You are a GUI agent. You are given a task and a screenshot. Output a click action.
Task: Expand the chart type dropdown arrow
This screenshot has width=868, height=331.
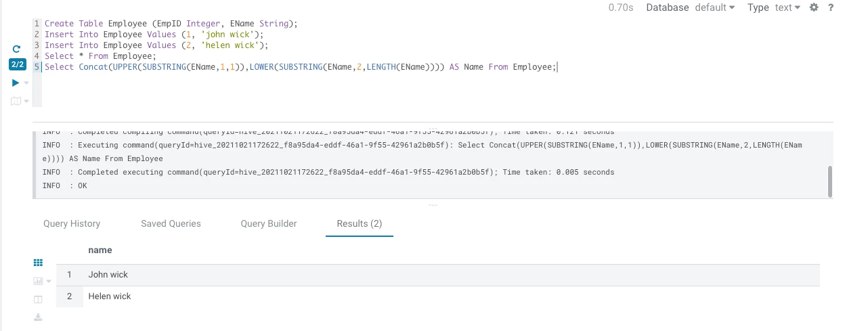click(x=49, y=282)
